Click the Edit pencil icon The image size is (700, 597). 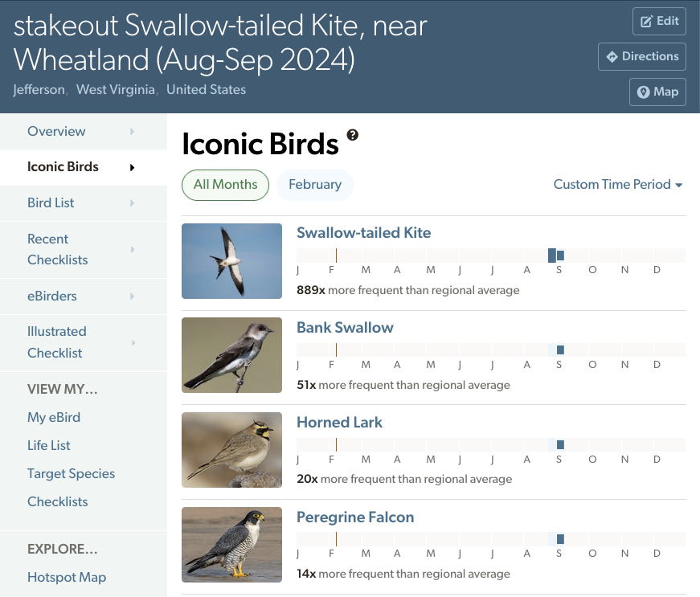coord(649,21)
